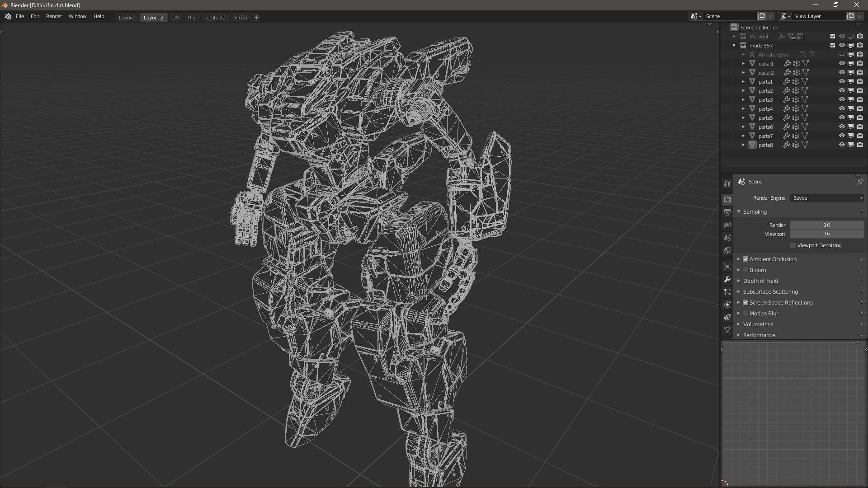
Task: Open the Active Tool properties tab
Action: [727, 183]
